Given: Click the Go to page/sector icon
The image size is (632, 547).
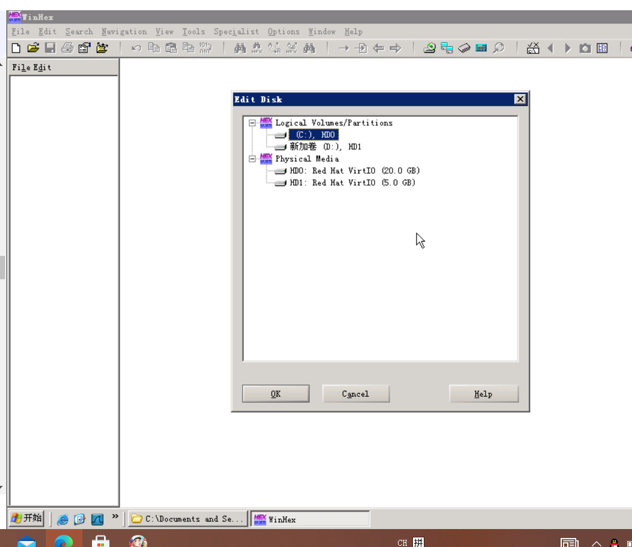Looking at the screenshot, I should [361, 48].
